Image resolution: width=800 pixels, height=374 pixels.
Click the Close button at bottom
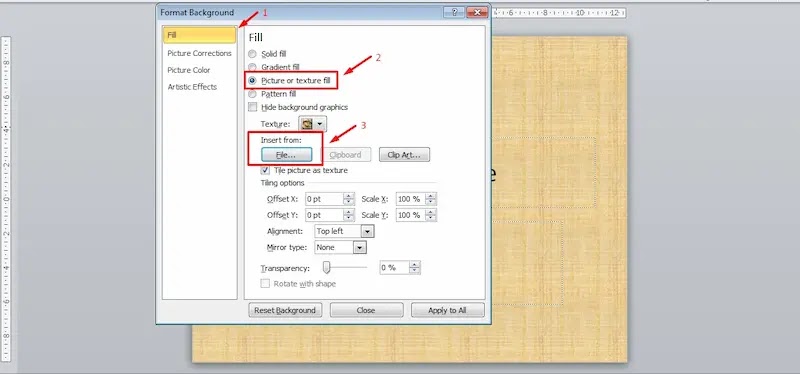366,310
